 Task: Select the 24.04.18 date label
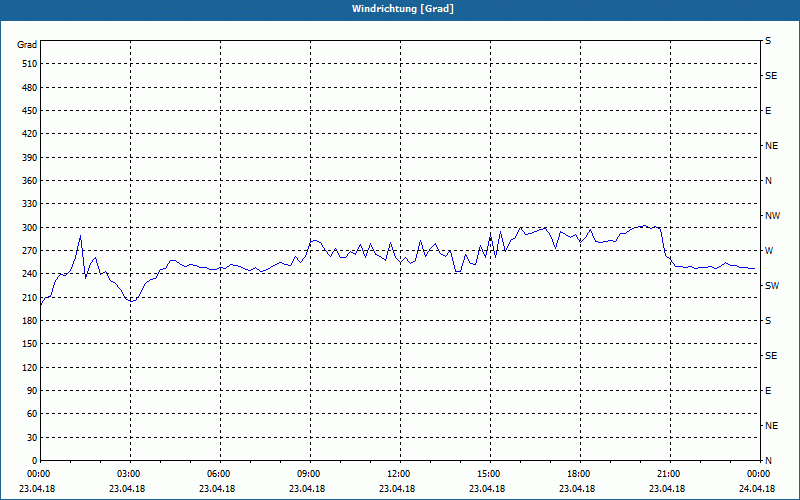(758, 489)
